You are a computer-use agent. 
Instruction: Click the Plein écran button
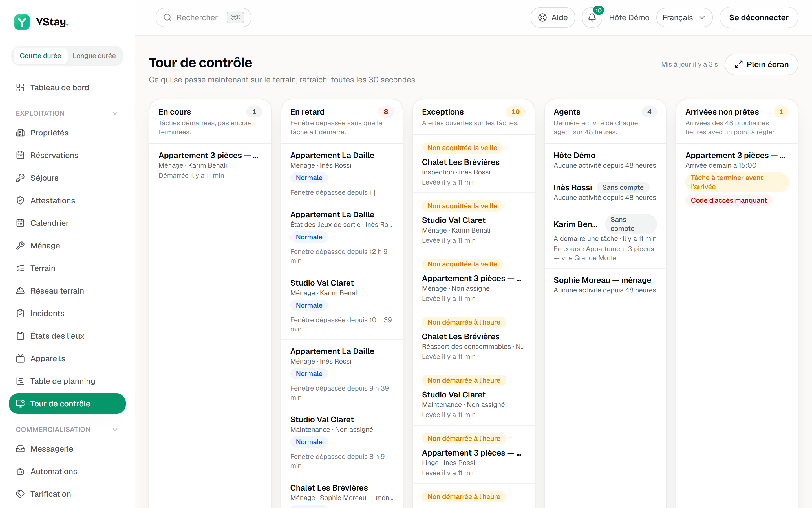click(x=761, y=65)
